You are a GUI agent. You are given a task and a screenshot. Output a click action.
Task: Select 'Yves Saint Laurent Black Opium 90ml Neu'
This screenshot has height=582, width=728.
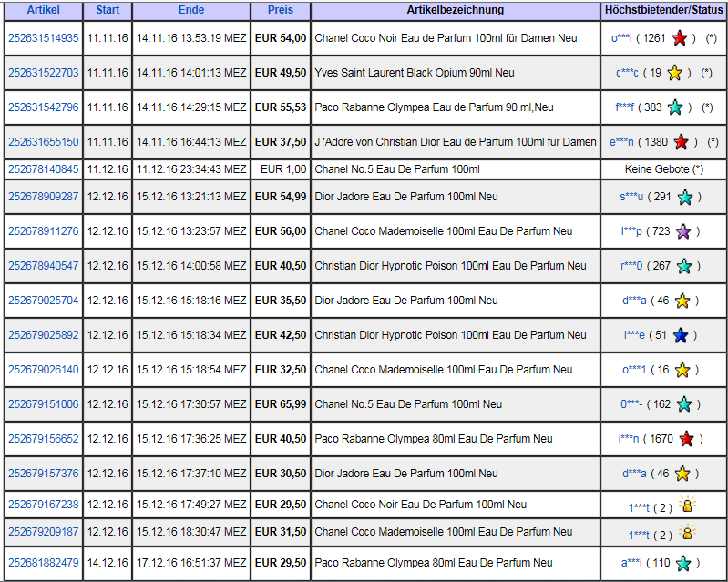(x=415, y=73)
